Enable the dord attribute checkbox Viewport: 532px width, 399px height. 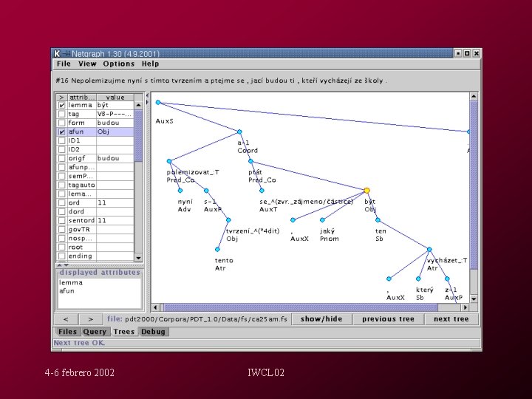click(x=62, y=211)
